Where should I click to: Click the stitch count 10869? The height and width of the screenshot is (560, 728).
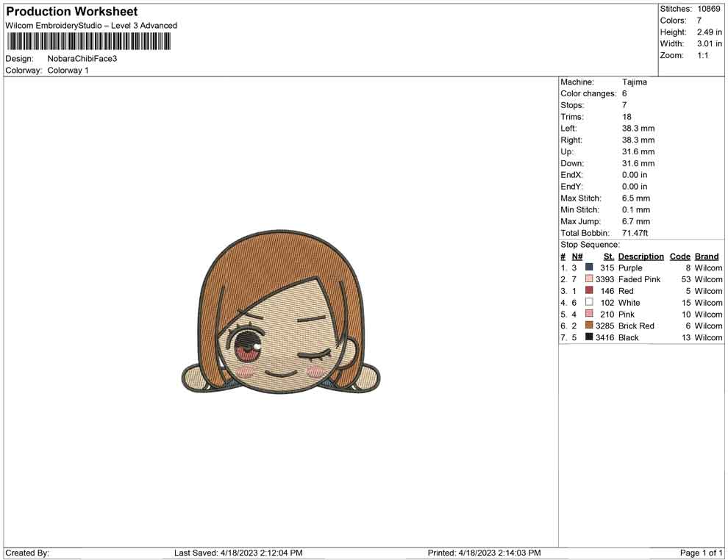[708, 9]
